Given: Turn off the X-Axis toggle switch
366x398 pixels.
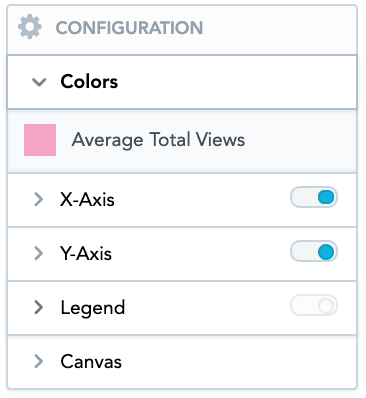Looking at the screenshot, I should pos(314,197).
